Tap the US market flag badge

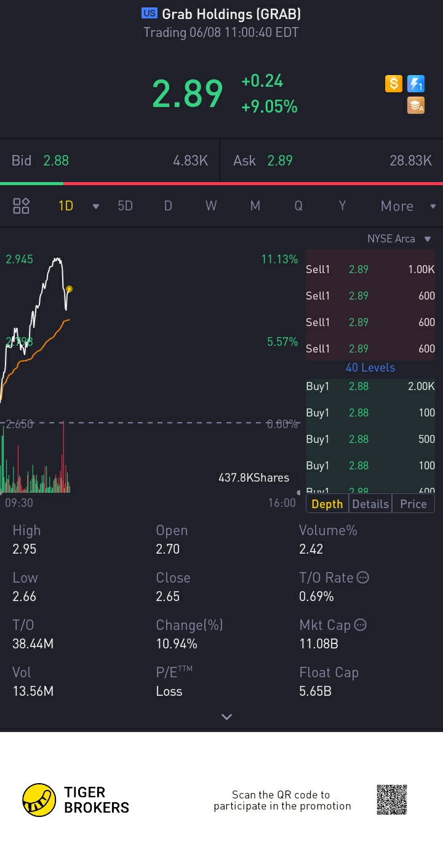[x=149, y=13]
